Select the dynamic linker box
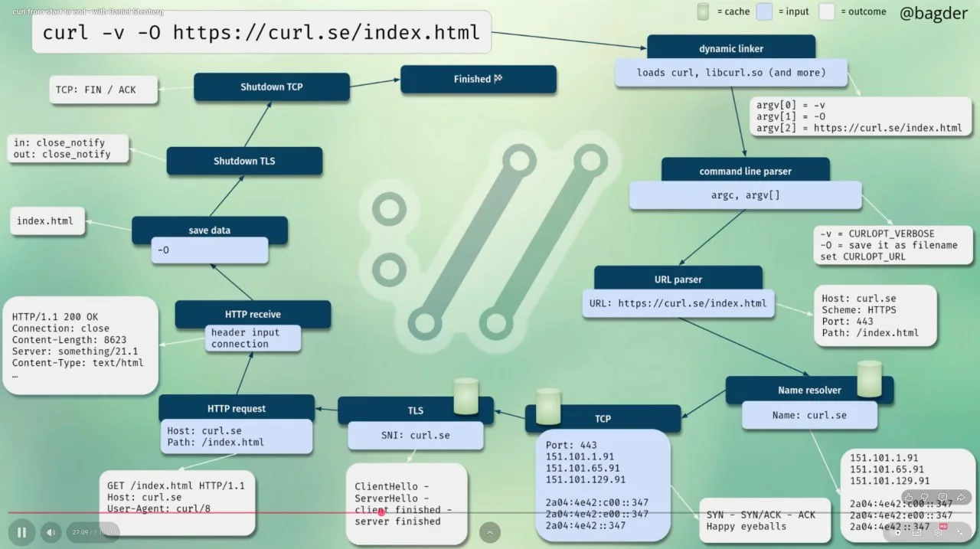Screen dimensions: 980x549 (x=731, y=48)
